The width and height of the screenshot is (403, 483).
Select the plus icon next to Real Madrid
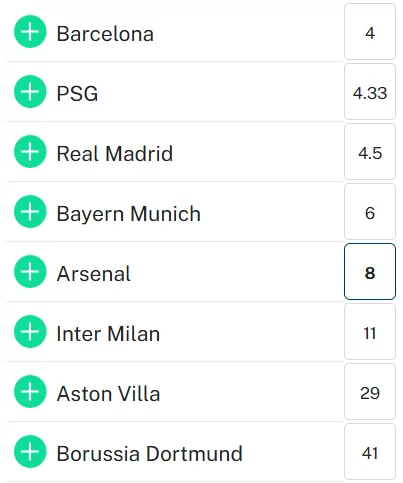tap(30, 152)
